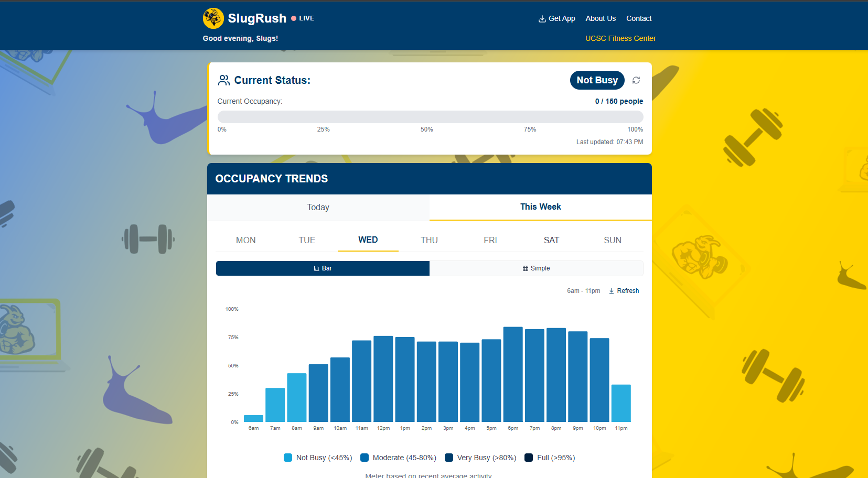868x478 pixels.
Task: Click the Not Busy status badge
Action: point(597,80)
